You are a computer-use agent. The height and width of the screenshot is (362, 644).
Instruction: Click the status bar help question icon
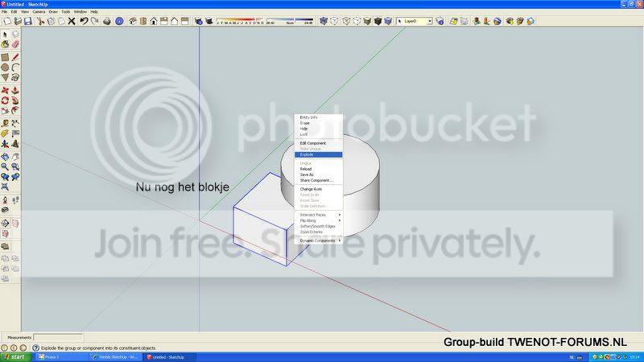[35, 348]
